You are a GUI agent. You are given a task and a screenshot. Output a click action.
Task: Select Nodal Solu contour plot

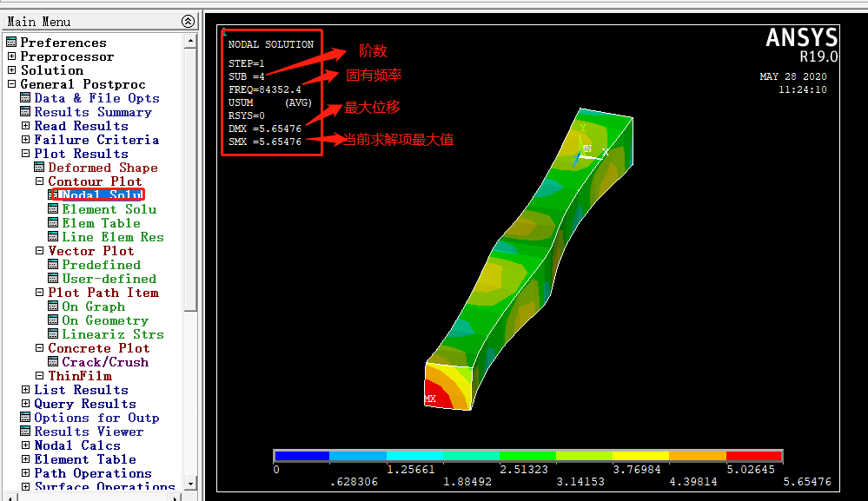click(102, 194)
